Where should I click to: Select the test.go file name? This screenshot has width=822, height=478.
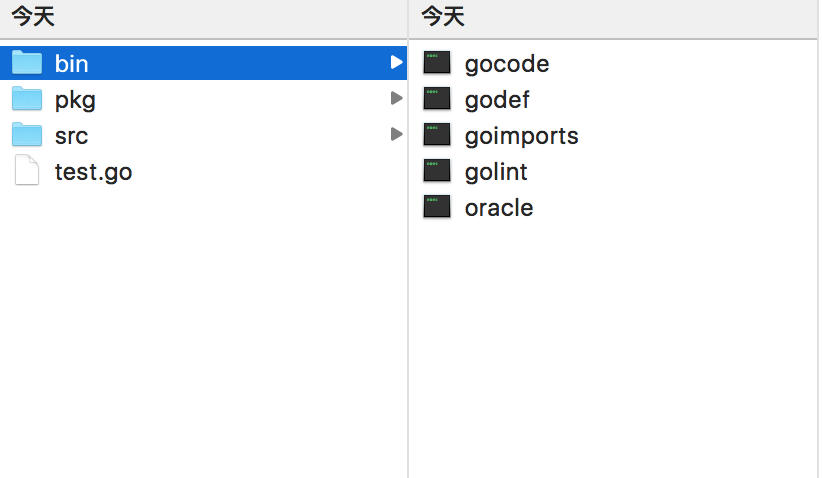(x=93, y=172)
